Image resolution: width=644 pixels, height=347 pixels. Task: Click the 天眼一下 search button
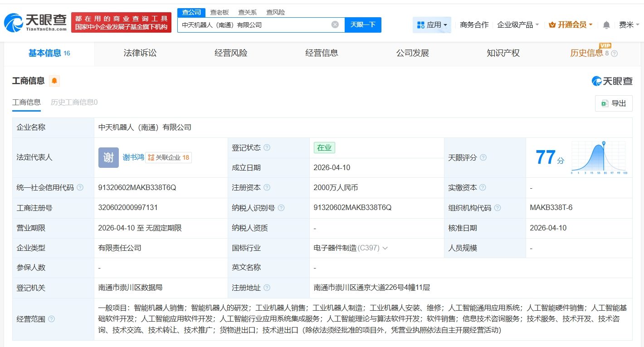[363, 25]
